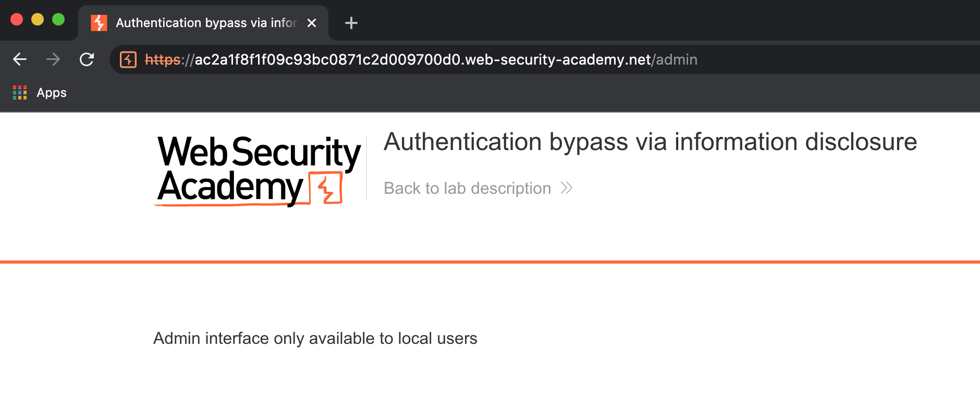Image resolution: width=980 pixels, height=397 pixels.
Task: Reload the current lab page
Action: (x=88, y=59)
